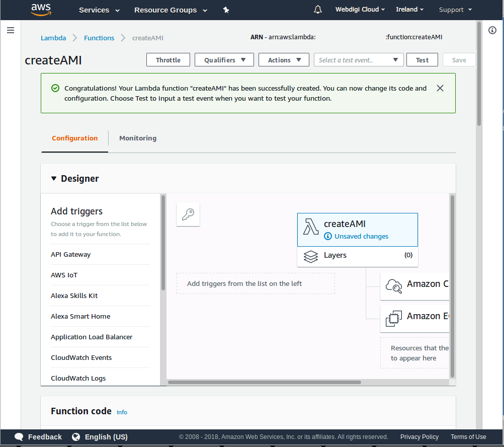
Task: Click the Add triggers placeholder box
Action: coord(256,283)
